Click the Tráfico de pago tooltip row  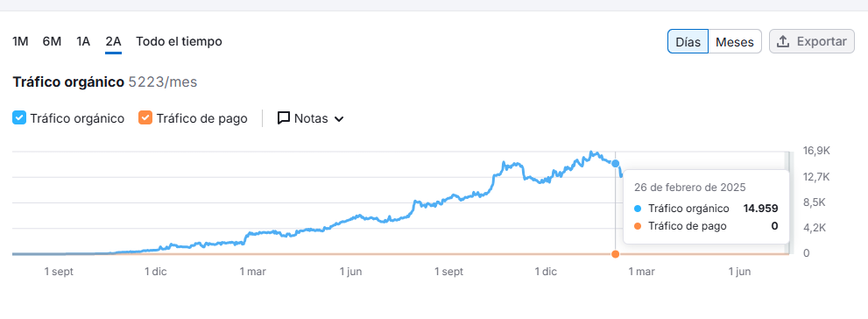706,226
